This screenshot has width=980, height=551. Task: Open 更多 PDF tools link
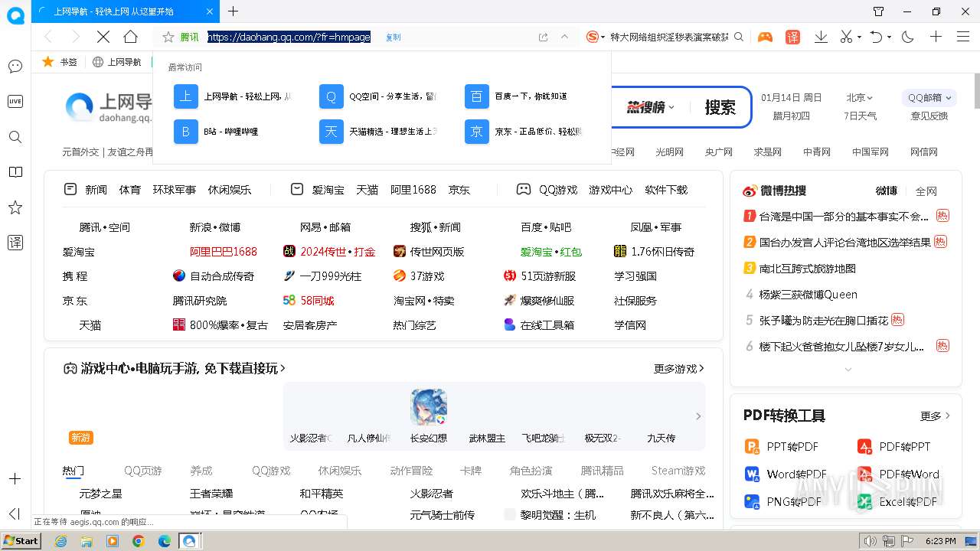[936, 416]
